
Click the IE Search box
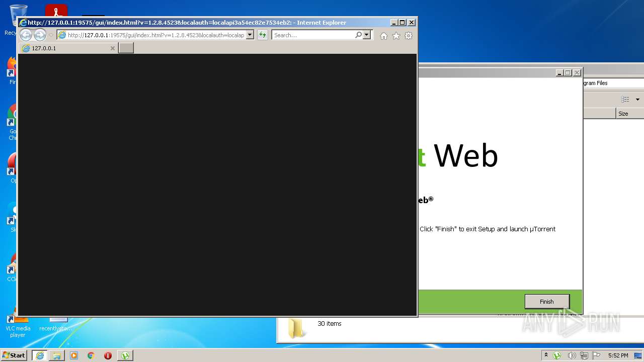pyautogui.click(x=313, y=35)
